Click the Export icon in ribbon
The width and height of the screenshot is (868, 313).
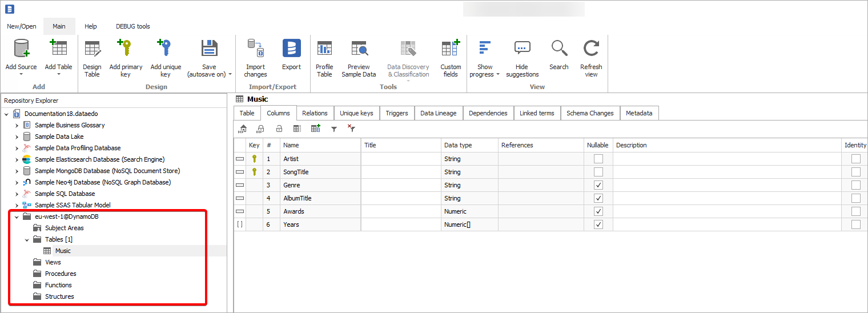tap(291, 49)
